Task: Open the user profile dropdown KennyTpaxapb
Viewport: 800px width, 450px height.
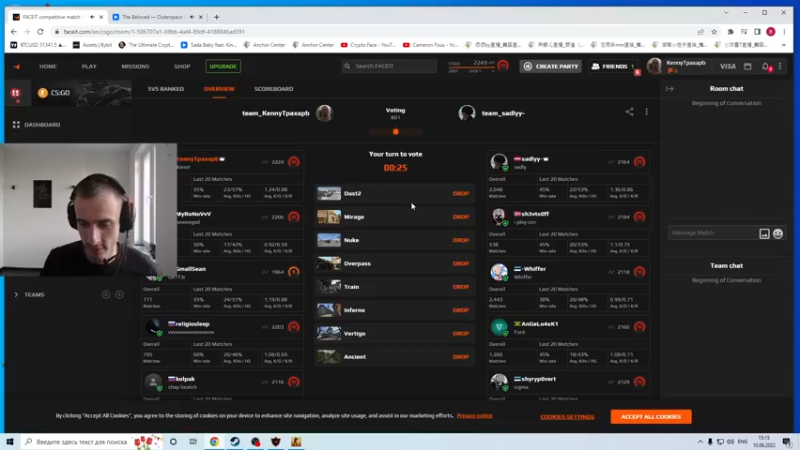Action: pyautogui.click(x=677, y=66)
